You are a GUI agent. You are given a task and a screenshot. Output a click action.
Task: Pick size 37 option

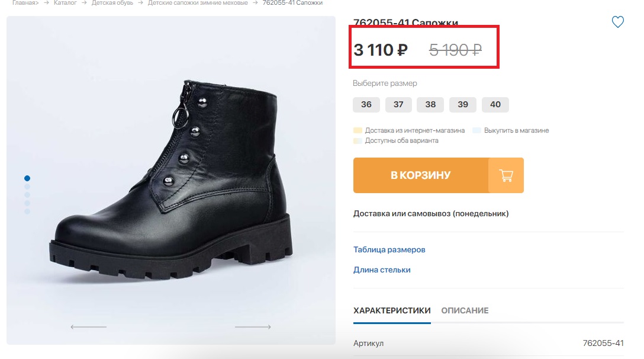pyautogui.click(x=398, y=104)
